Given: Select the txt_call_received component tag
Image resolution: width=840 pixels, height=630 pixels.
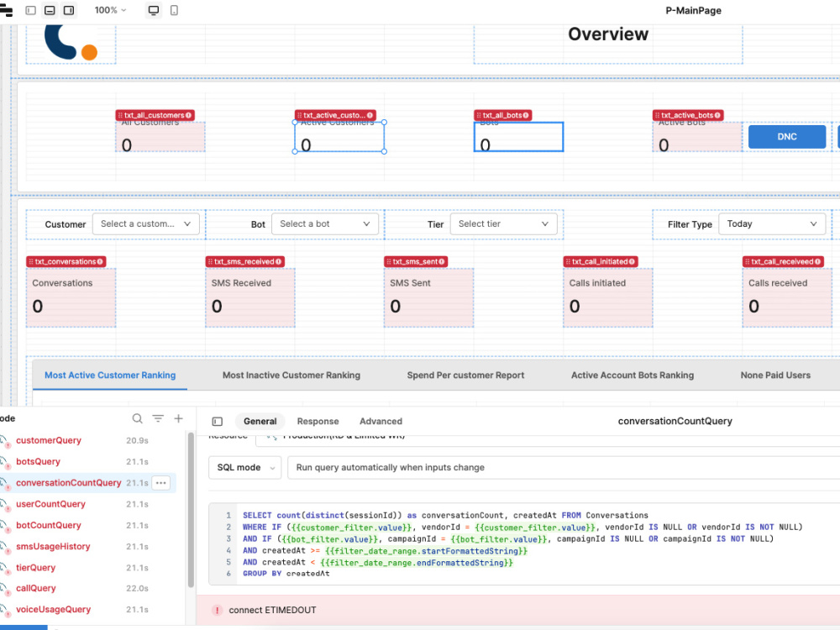Looking at the screenshot, I should 783,261.
